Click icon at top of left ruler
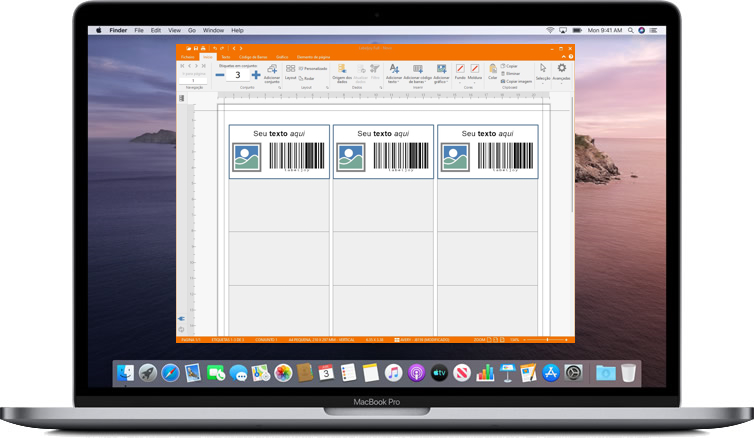The image size is (754, 438). click(x=181, y=98)
